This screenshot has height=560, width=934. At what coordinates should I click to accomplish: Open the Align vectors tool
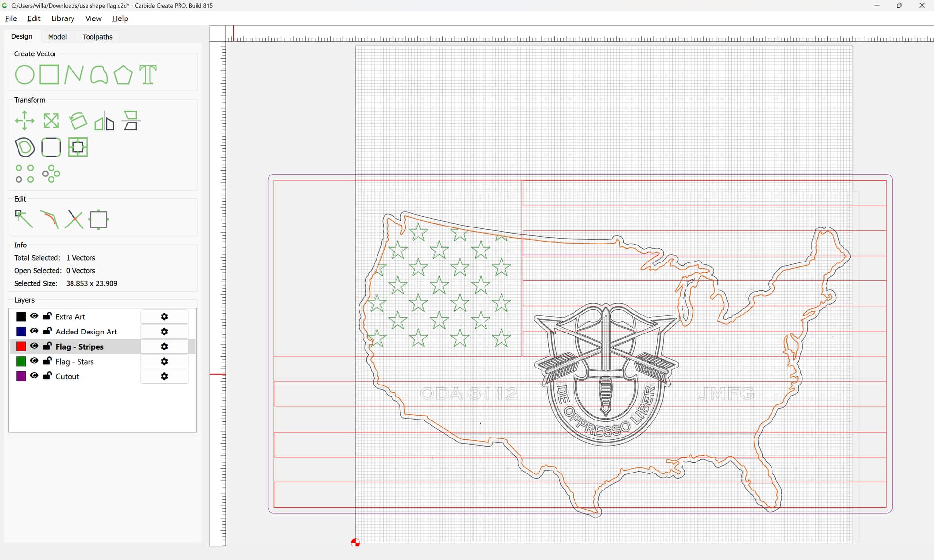pyautogui.click(x=130, y=121)
